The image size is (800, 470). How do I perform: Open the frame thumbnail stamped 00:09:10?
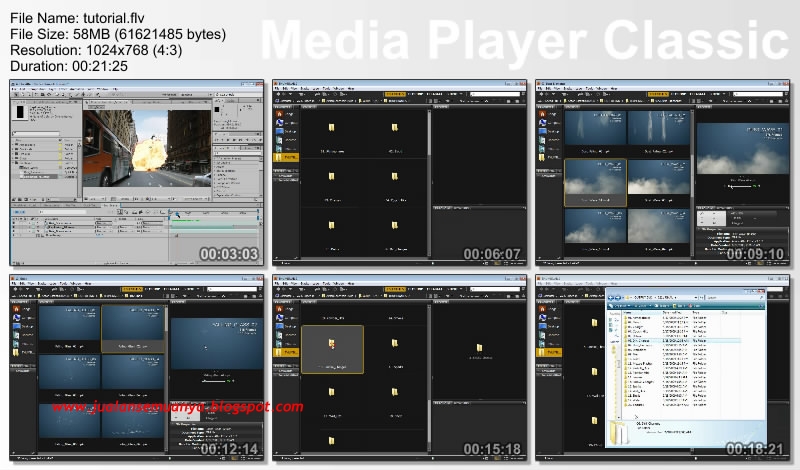click(663, 172)
